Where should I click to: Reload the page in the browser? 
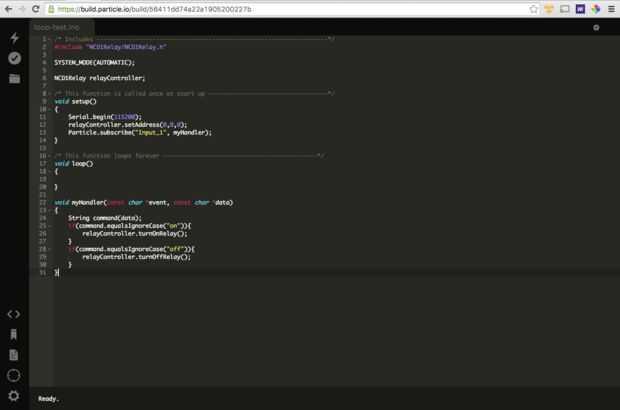coord(36,9)
